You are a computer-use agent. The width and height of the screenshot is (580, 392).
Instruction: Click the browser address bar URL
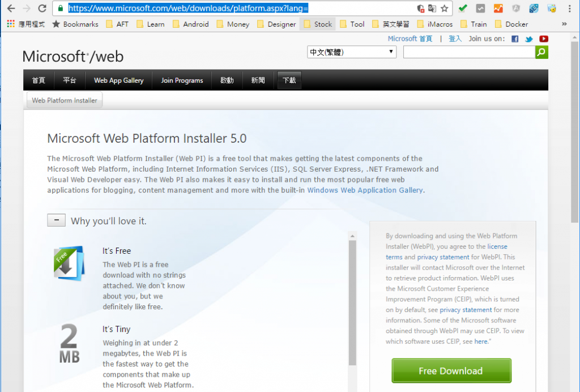click(188, 8)
